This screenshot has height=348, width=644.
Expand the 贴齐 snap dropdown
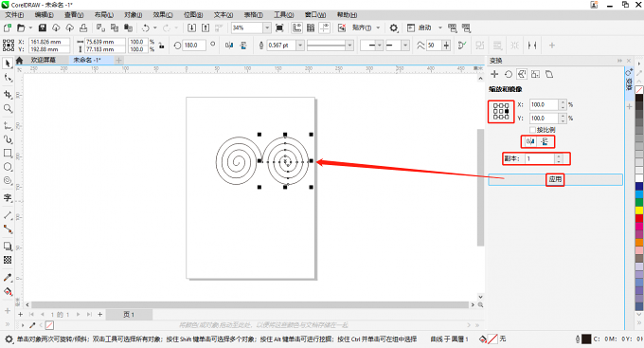tap(378, 27)
